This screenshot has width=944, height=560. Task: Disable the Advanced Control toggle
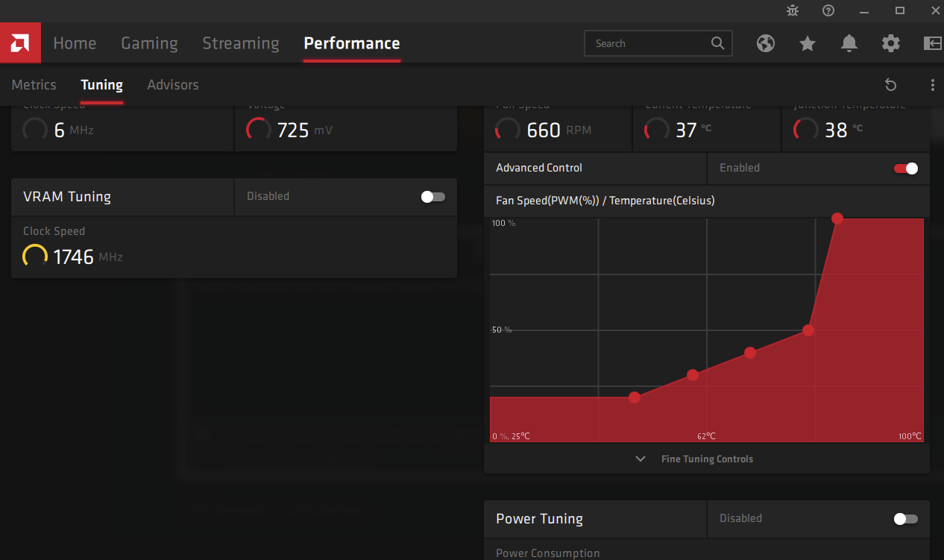pyautogui.click(x=906, y=169)
